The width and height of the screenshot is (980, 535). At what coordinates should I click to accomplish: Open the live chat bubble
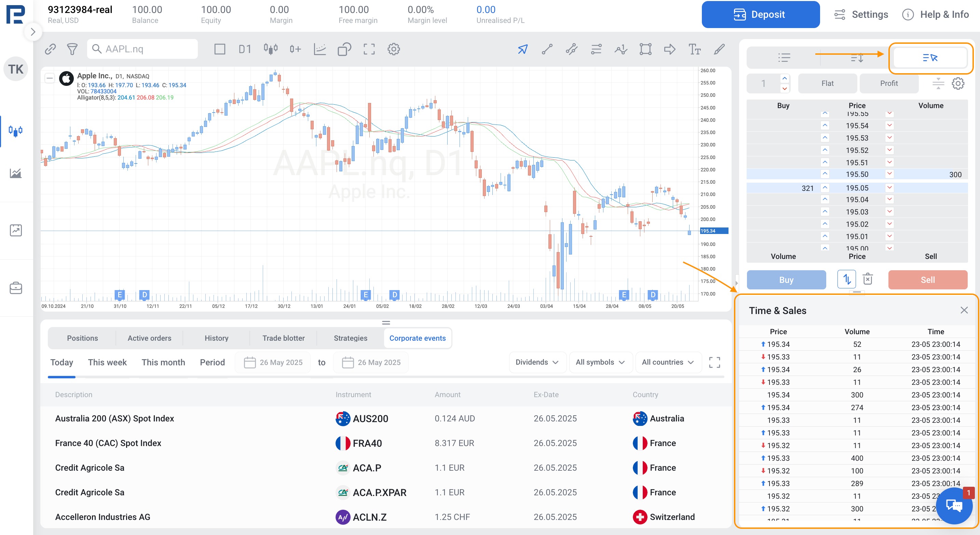pyautogui.click(x=954, y=505)
